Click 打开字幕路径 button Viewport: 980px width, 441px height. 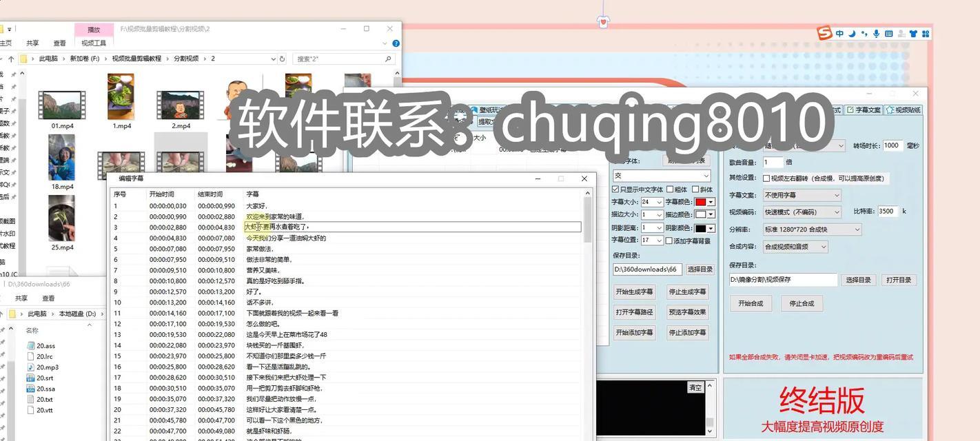pos(634,312)
